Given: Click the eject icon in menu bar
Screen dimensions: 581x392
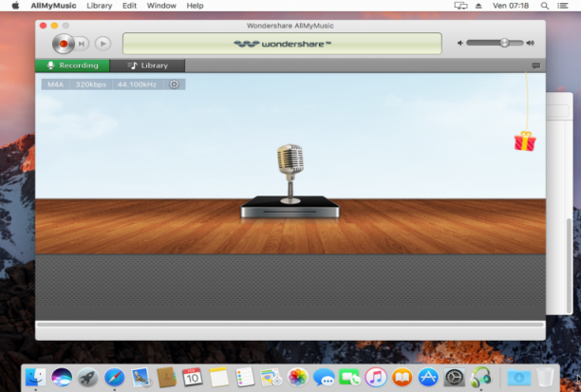Looking at the screenshot, I should pyautogui.click(x=478, y=6).
